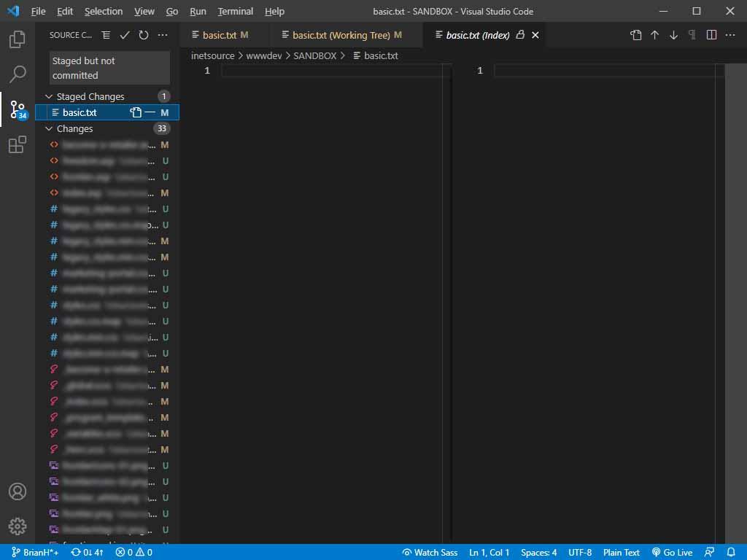Viewport: 747px width, 560px height.
Task: Click the read-only lock icon on Index tab
Action: tap(520, 34)
